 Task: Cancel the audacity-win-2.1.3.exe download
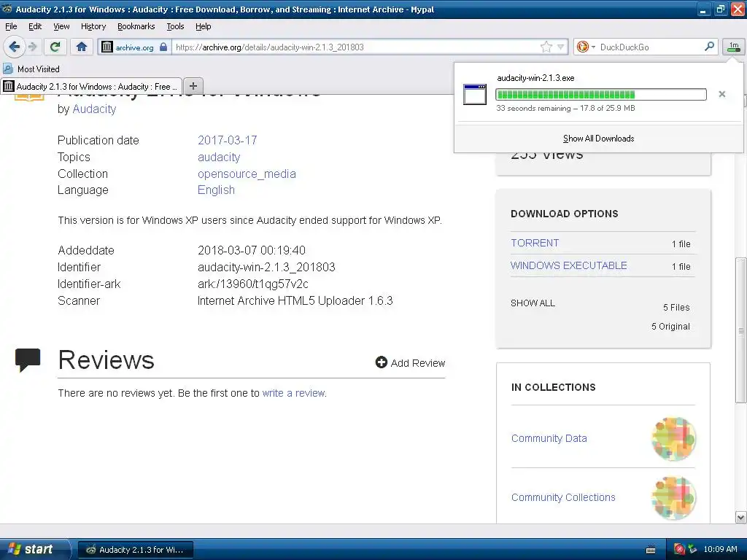coord(721,94)
